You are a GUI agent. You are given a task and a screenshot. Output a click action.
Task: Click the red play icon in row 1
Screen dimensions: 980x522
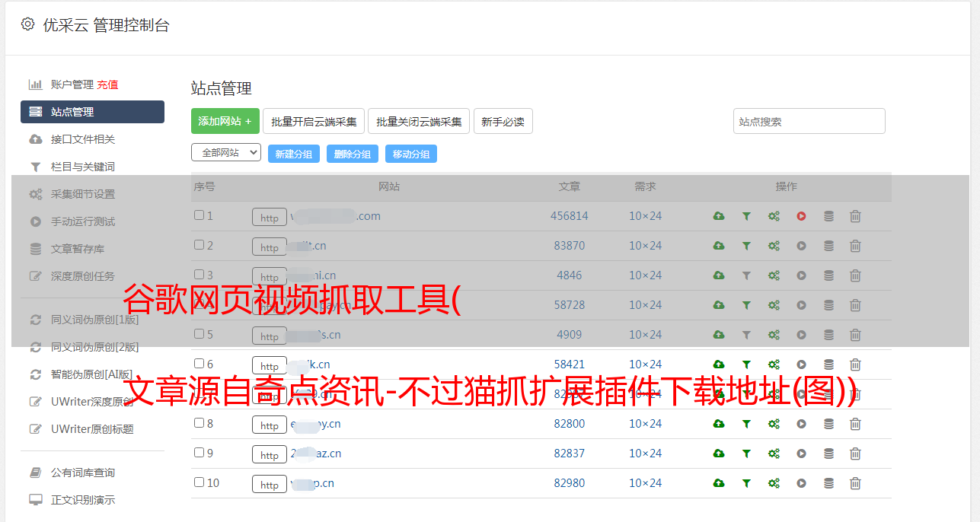tap(801, 216)
